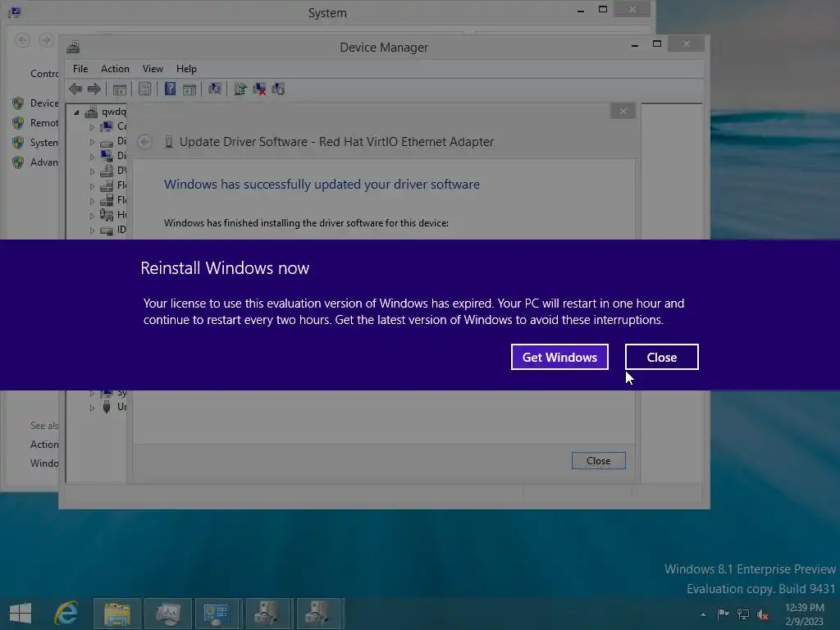Screen dimensions: 840x630
Task: Click the X on the Update Driver Software dialog
Action: click(x=623, y=111)
